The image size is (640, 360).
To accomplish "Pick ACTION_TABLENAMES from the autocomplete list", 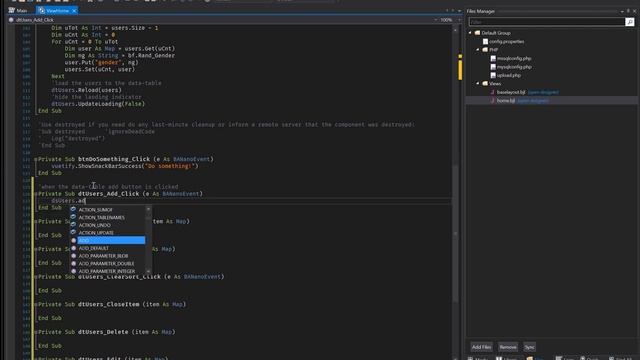I will [102, 218].
